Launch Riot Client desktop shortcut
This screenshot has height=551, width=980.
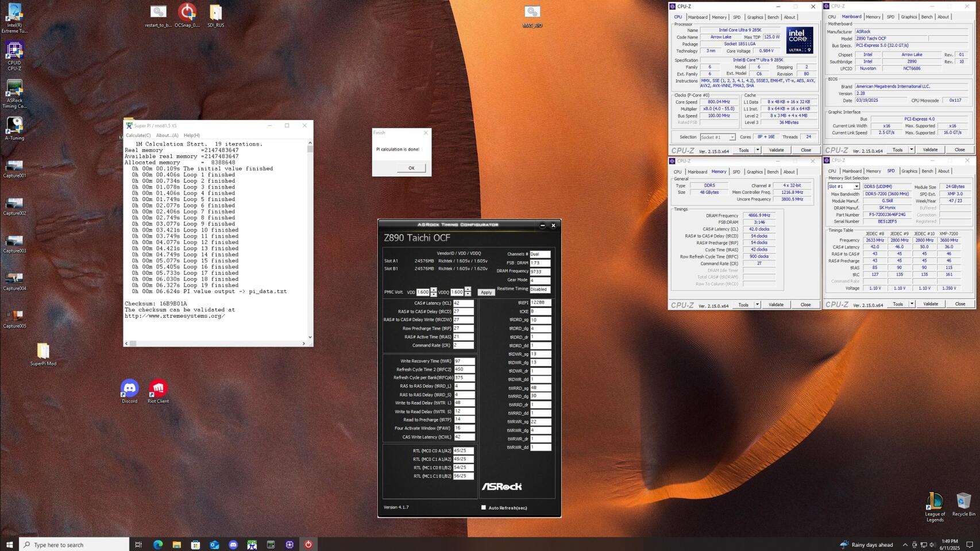click(158, 391)
